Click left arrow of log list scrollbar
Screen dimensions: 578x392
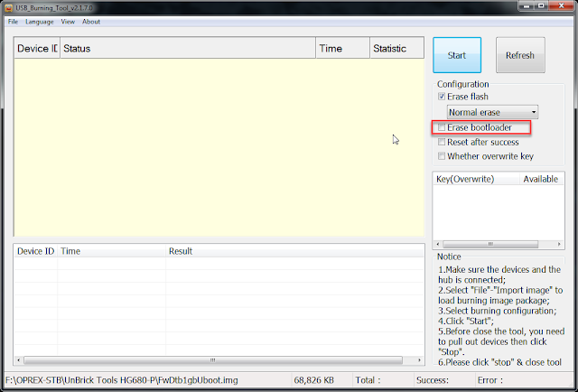pyautogui.click(x=18, y=359)
